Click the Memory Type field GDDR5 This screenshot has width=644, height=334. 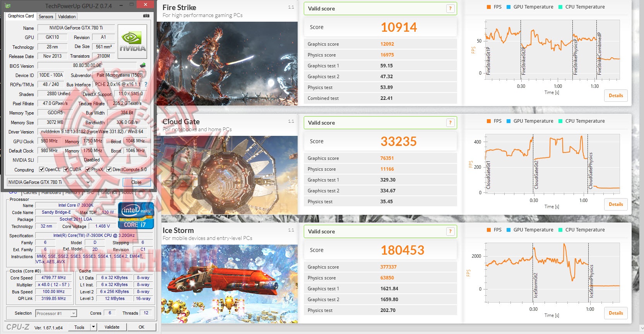tap(55, 113)
